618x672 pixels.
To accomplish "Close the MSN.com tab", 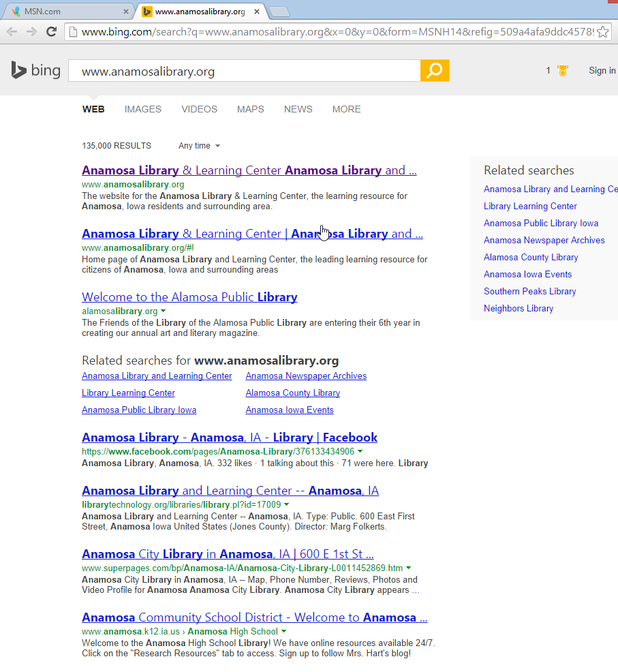I will pyautogui.click(x=126, y=12).
